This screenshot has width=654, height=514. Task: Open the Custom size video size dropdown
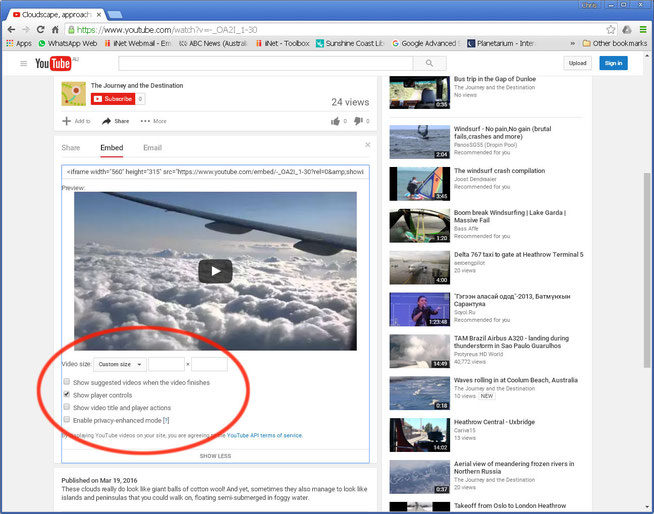coord(120,364)
